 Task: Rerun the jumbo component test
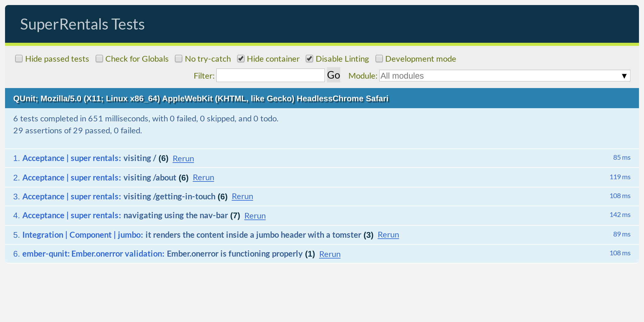coord(388,235)
